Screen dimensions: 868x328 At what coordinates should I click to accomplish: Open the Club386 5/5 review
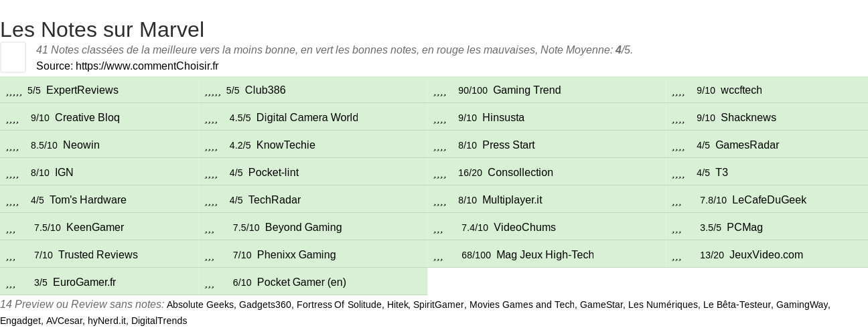point(313,90)
